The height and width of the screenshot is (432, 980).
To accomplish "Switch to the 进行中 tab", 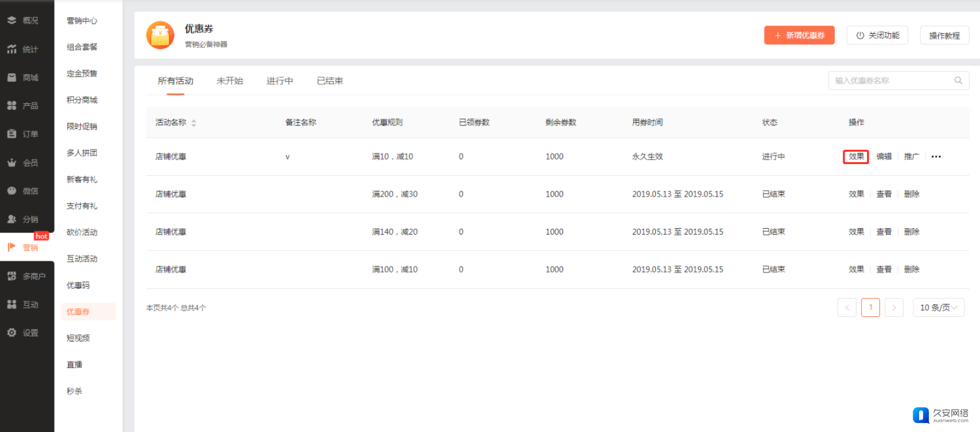I will 280,81.
